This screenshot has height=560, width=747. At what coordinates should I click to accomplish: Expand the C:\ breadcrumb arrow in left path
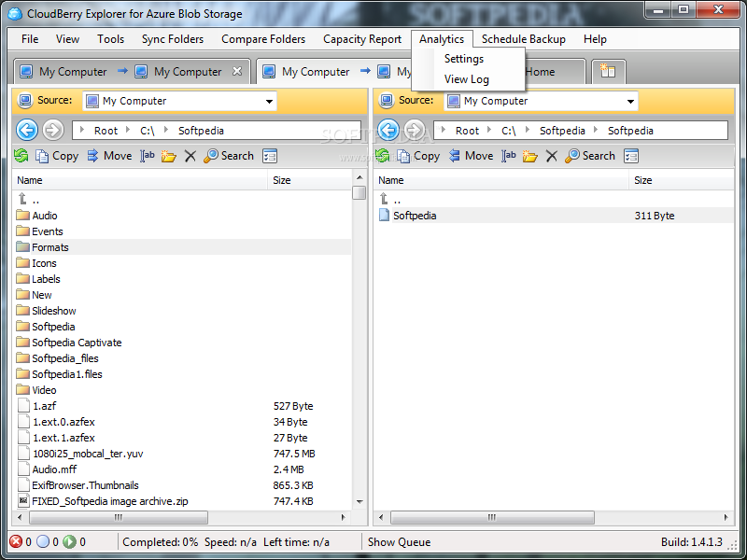pos(128,130)
